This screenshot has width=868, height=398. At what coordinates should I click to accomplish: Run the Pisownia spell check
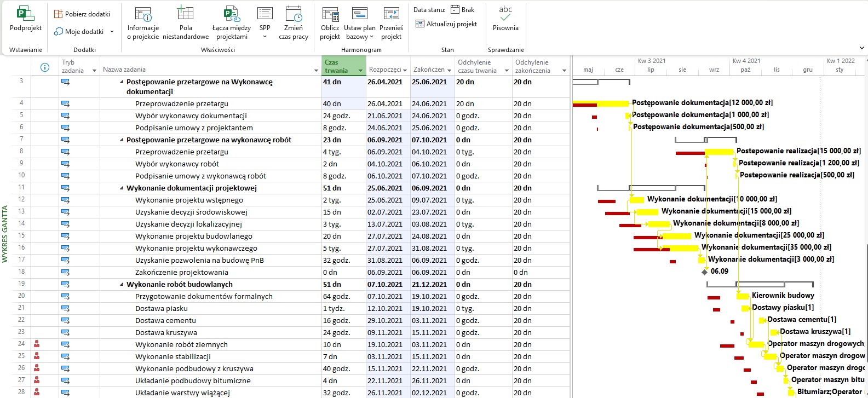[x=505, y=14]
